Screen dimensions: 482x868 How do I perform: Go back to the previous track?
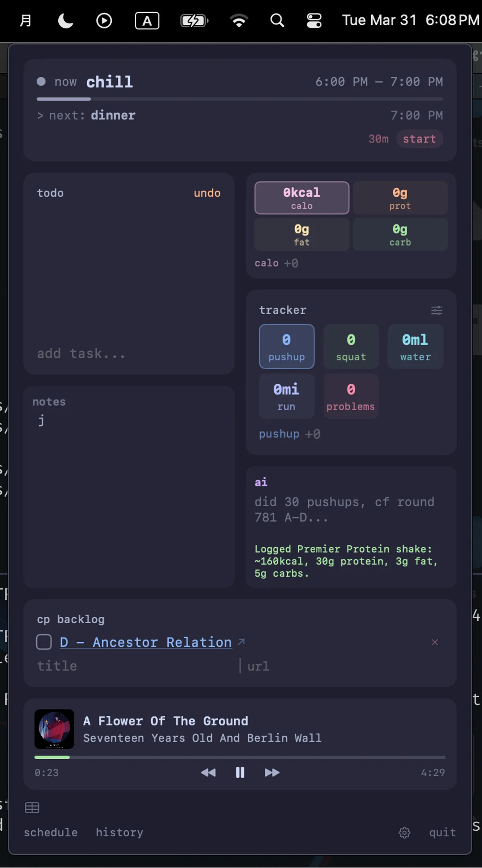[208, 772]
